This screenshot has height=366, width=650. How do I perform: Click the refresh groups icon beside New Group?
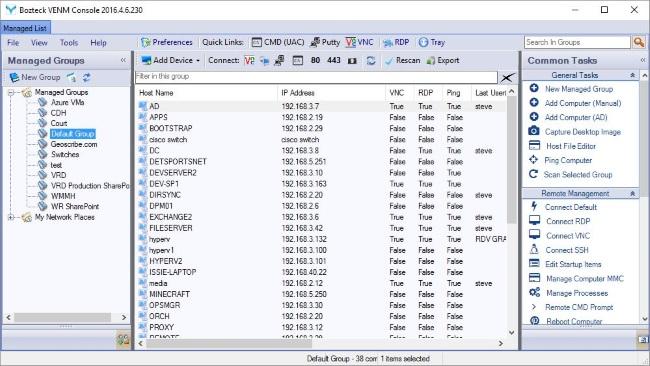point(87,78)
